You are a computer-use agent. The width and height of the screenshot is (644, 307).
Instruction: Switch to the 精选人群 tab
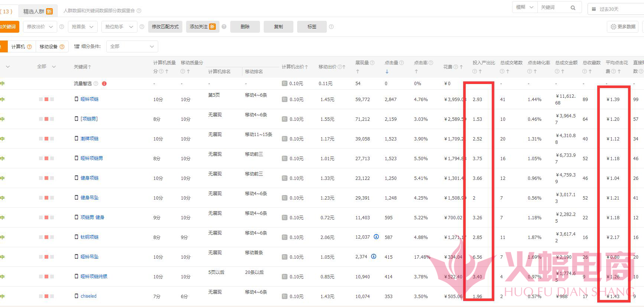[x=38, y=11]
